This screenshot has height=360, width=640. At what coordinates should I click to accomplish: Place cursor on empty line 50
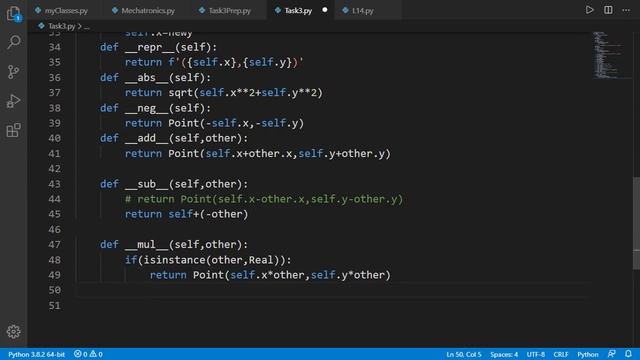[x=333, y=290]
